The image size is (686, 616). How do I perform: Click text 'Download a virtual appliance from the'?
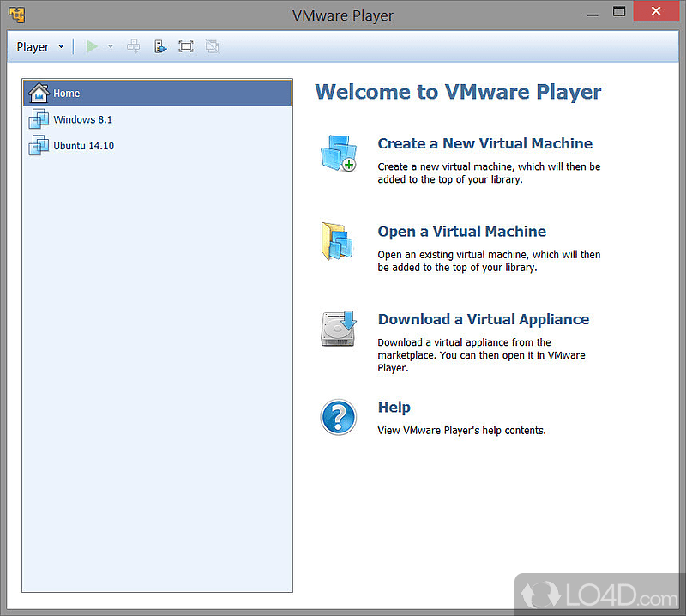(464, 342)
